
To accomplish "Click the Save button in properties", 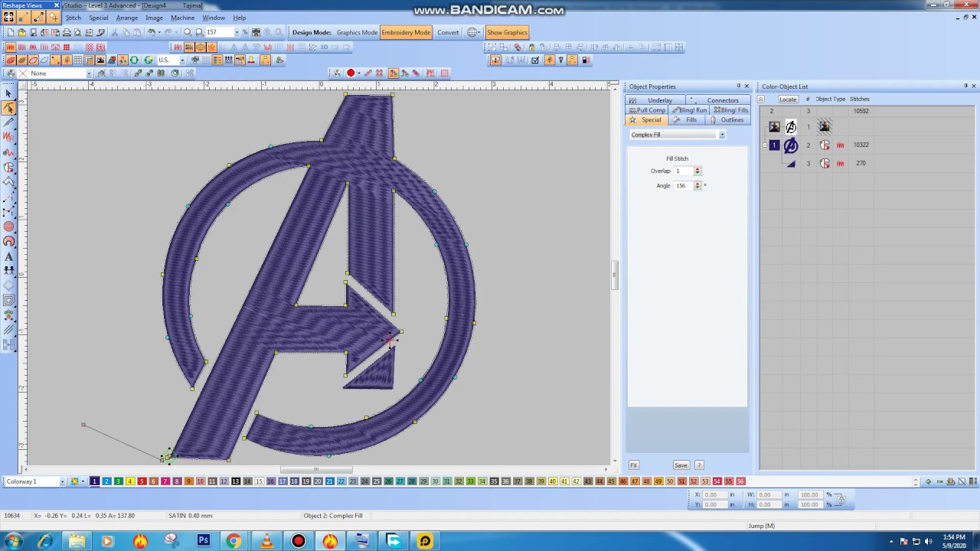I will pos(681,465).
